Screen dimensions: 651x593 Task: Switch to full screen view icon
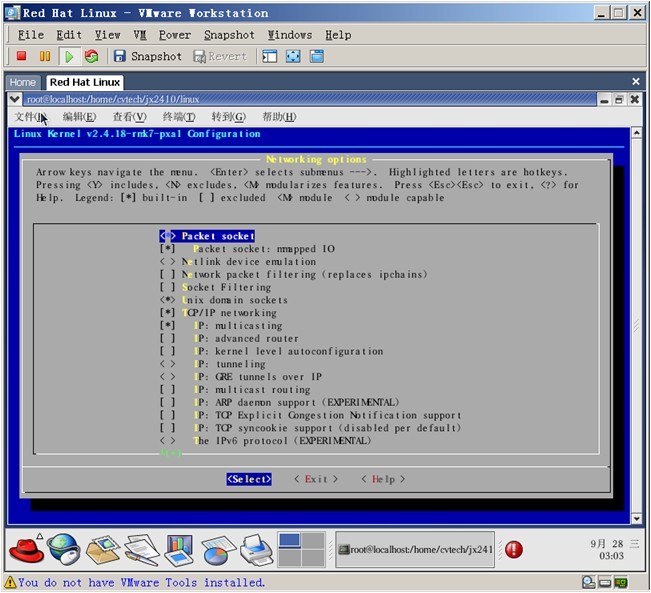(293, 57)
